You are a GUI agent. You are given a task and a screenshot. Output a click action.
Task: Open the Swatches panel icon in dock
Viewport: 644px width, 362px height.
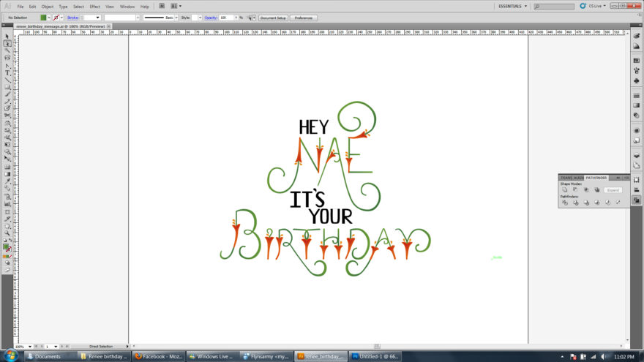click(x=637, y=60)
